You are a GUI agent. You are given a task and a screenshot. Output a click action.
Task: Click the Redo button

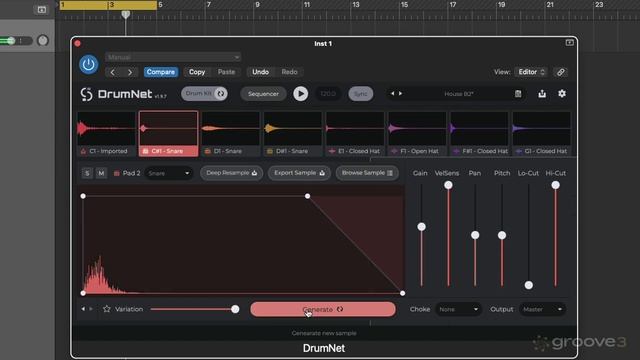pos(289,72)
